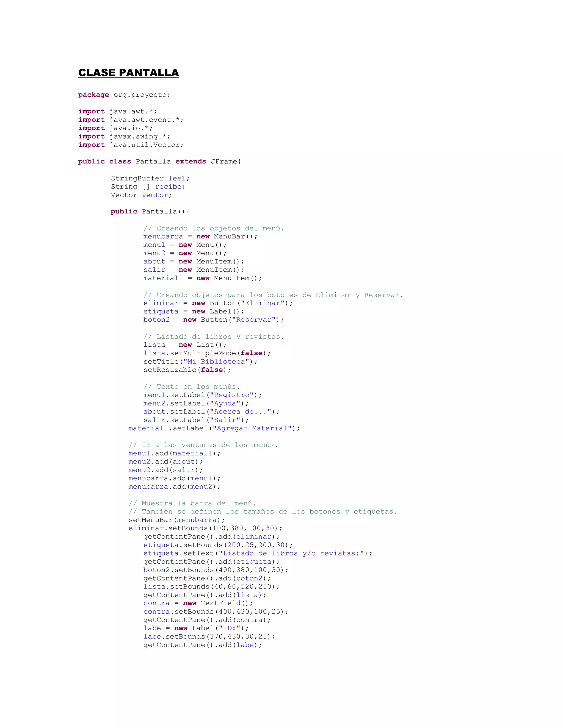
Task: Click the Vector vector declaration line
Action: (141, 195)
